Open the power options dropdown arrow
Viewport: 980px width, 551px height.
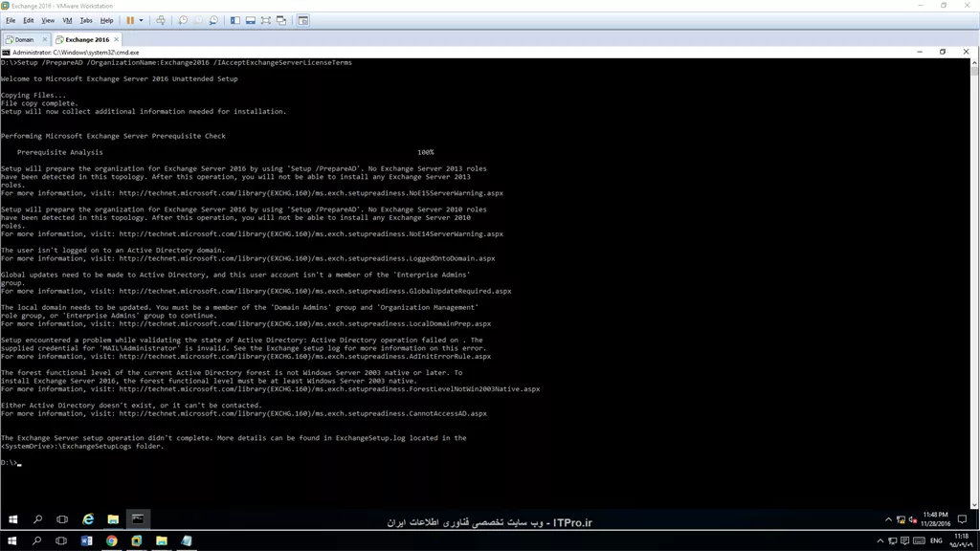(142, 21)
